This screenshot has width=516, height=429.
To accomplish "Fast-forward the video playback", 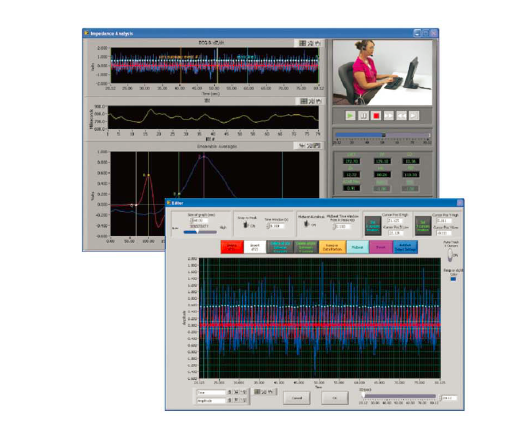I will pyautogui.click(x=389, y=116).
